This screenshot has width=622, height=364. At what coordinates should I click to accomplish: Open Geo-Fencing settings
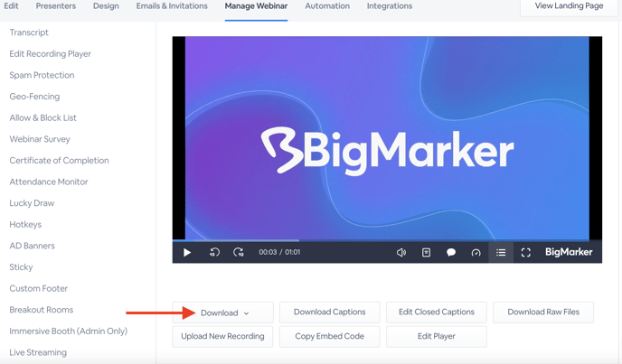coord(34,97)
